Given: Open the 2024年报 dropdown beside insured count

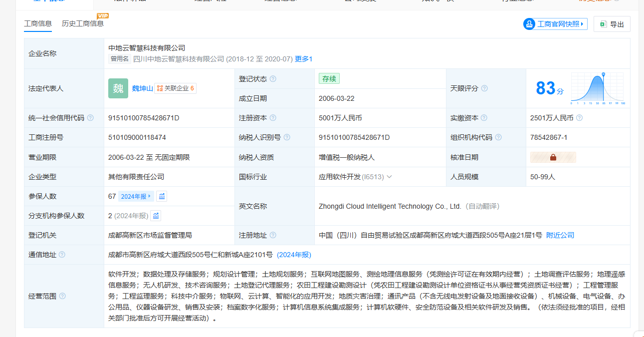Looking at the screenshot, I should (136, 196).
